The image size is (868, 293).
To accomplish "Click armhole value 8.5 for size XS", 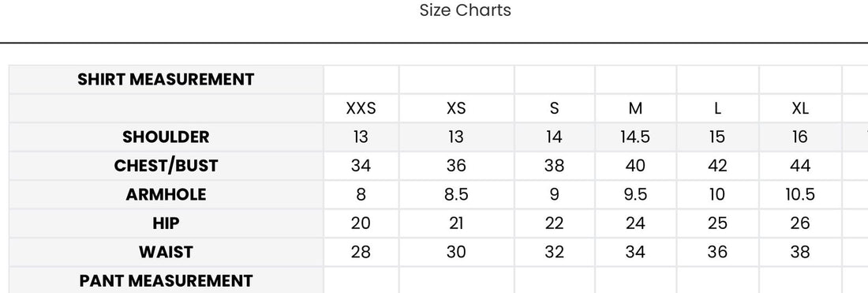I will coord(456,194).
